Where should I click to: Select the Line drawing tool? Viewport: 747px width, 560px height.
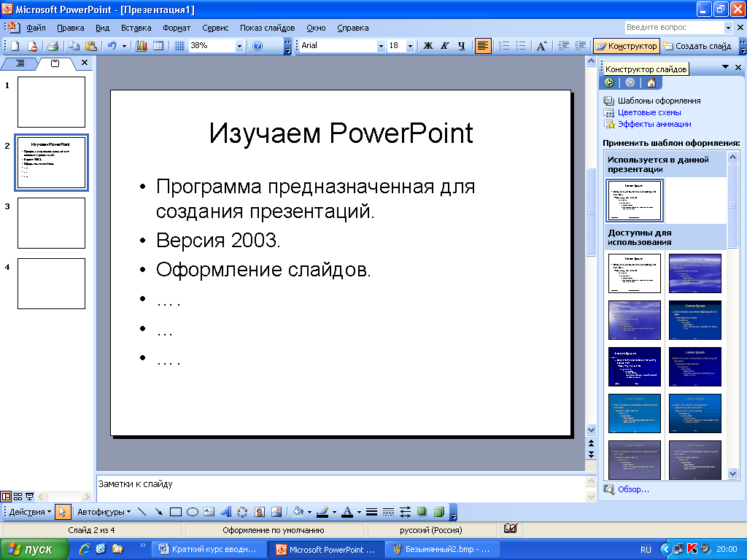point(142,512)
